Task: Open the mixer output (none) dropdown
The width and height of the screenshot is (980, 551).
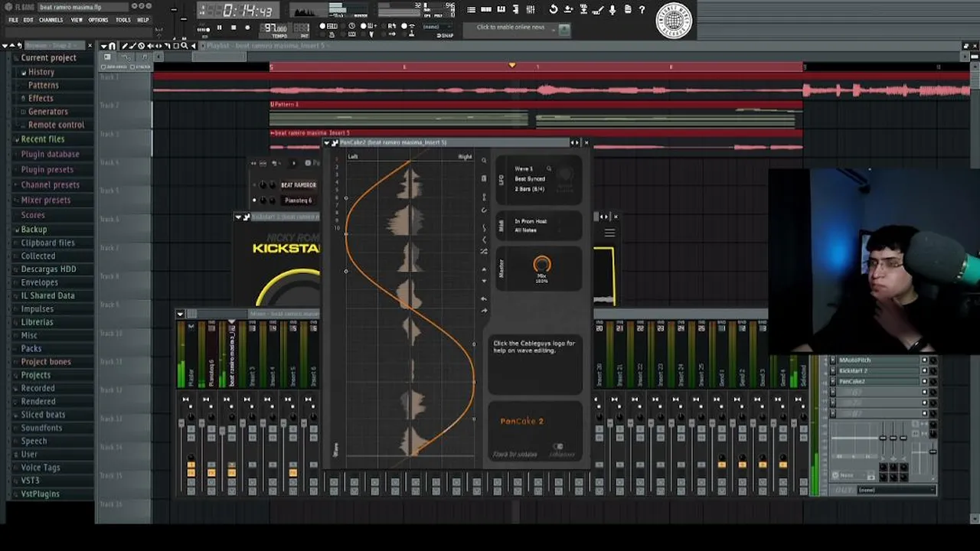Action: coord(897,491)
